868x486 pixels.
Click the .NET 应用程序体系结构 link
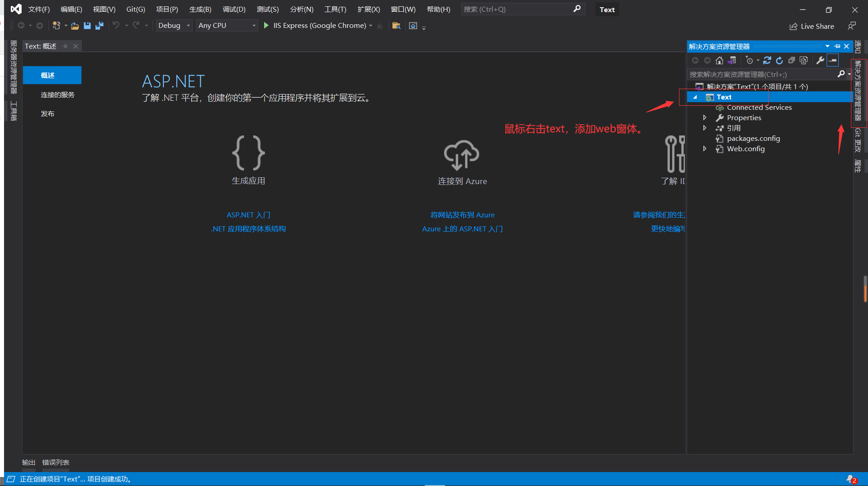248,229
